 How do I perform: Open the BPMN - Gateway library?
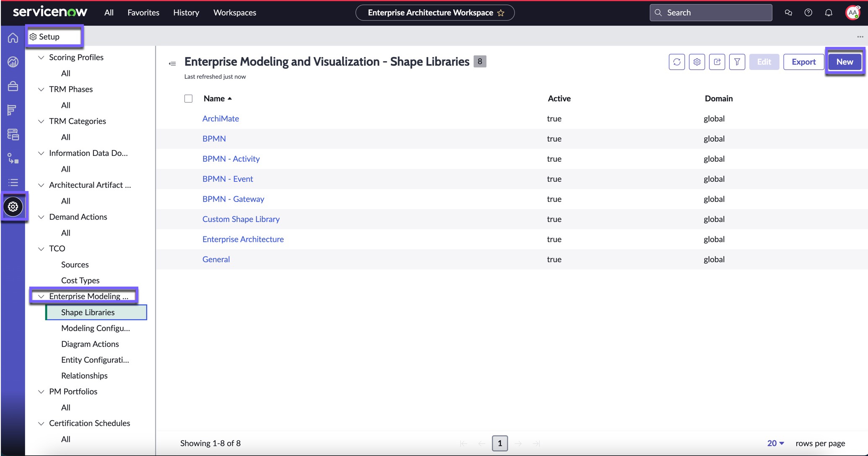[233, 199]
